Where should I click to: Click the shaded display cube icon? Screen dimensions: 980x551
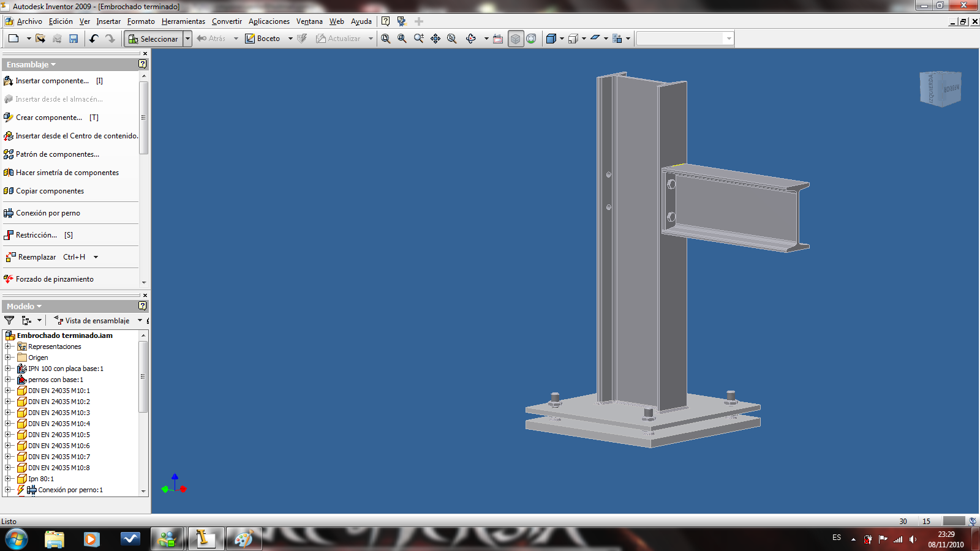click(x=516, y=39)
